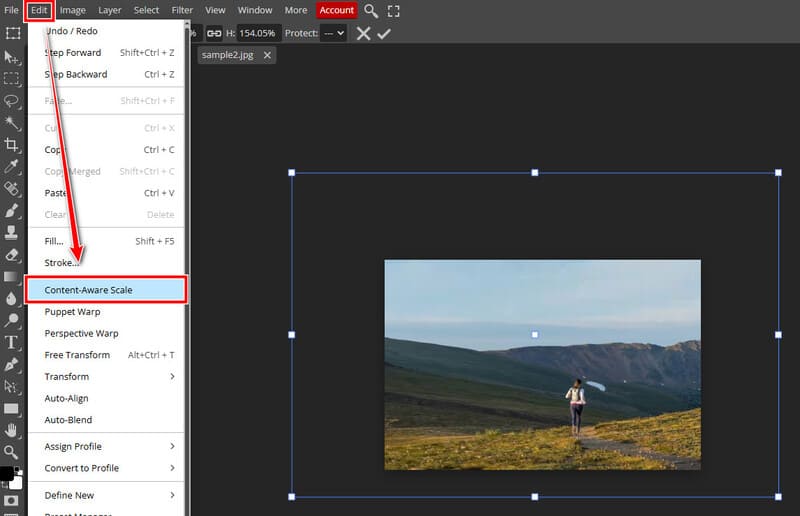Select the Move tool
800x516 pixels.
11,57
